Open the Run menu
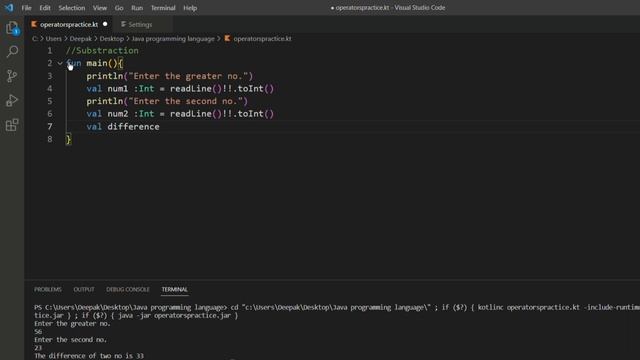Viewport: 640px width, 360px height. (x=137, y=8)
